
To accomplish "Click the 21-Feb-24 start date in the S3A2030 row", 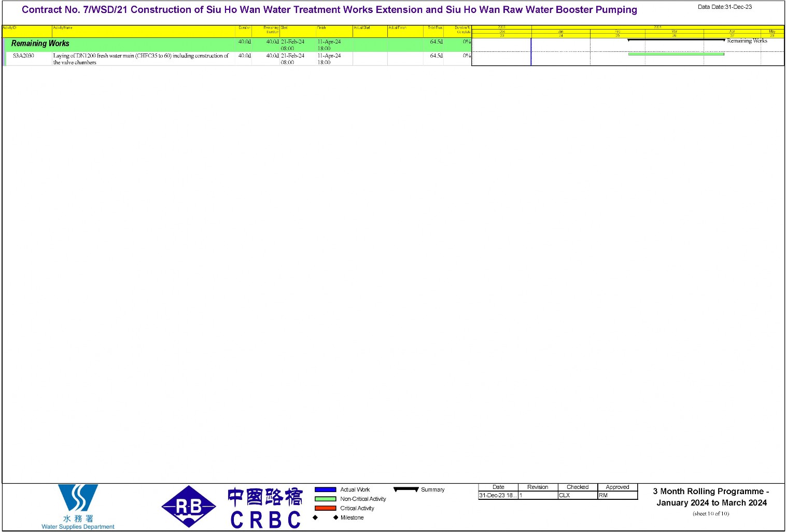I will click(x=292, y=55).
